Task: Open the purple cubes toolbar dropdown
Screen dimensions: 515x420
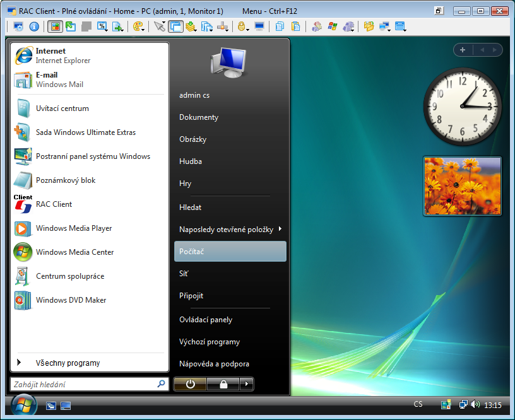Action: tap(348, 26)
